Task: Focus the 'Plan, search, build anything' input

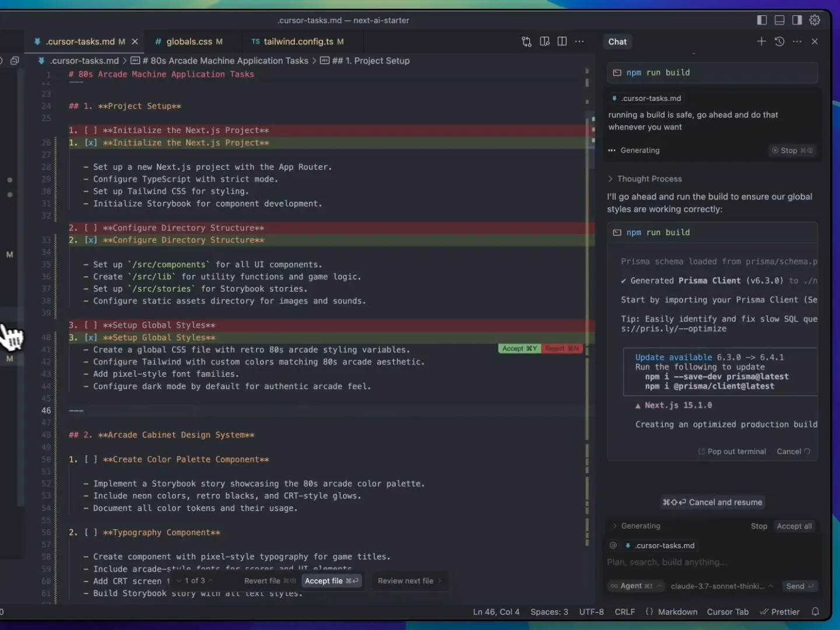Action: tap(711, 562)
